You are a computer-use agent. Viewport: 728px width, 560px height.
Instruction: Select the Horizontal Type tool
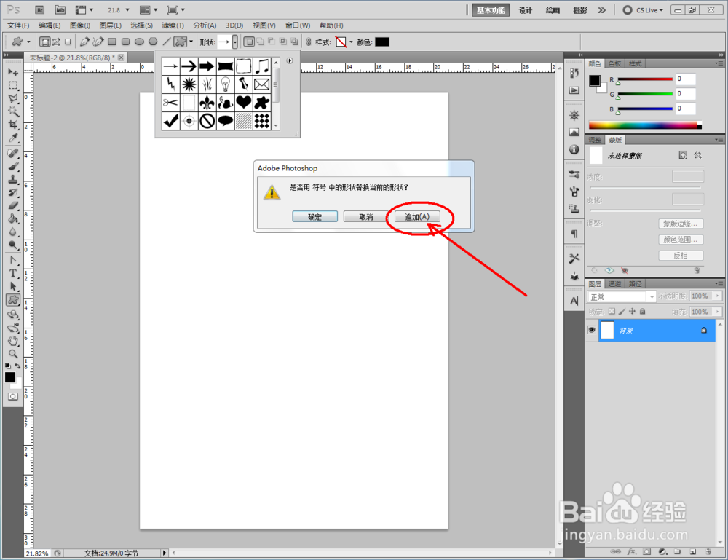point(13,273)
